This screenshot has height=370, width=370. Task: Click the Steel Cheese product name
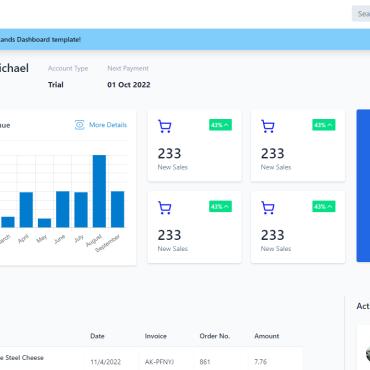coord(22,358)
